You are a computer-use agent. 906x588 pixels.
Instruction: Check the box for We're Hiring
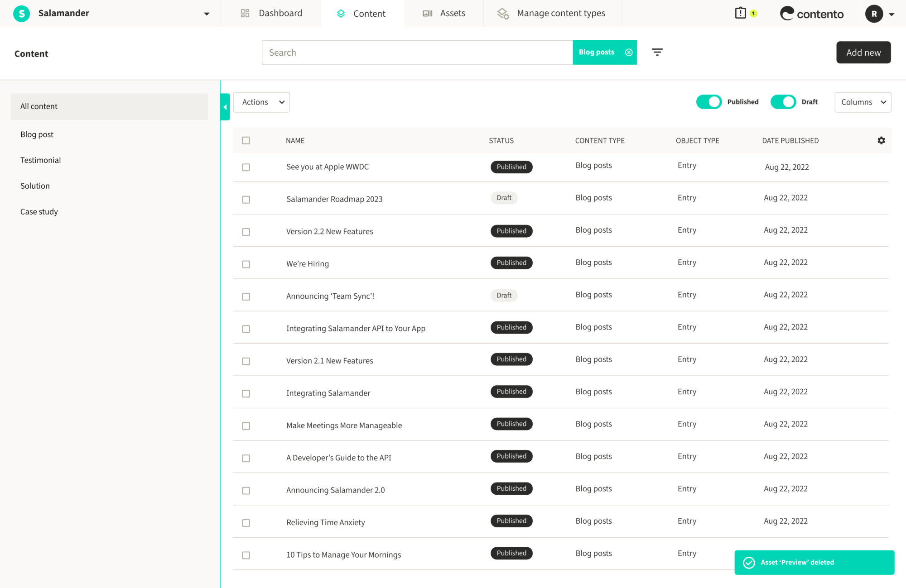[x=246, y=264]
